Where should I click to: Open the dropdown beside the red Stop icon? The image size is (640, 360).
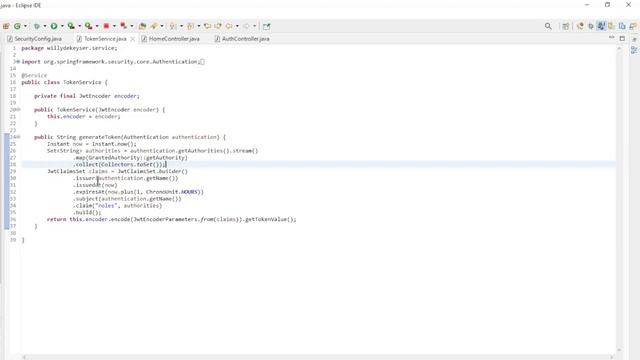point(114,26)
